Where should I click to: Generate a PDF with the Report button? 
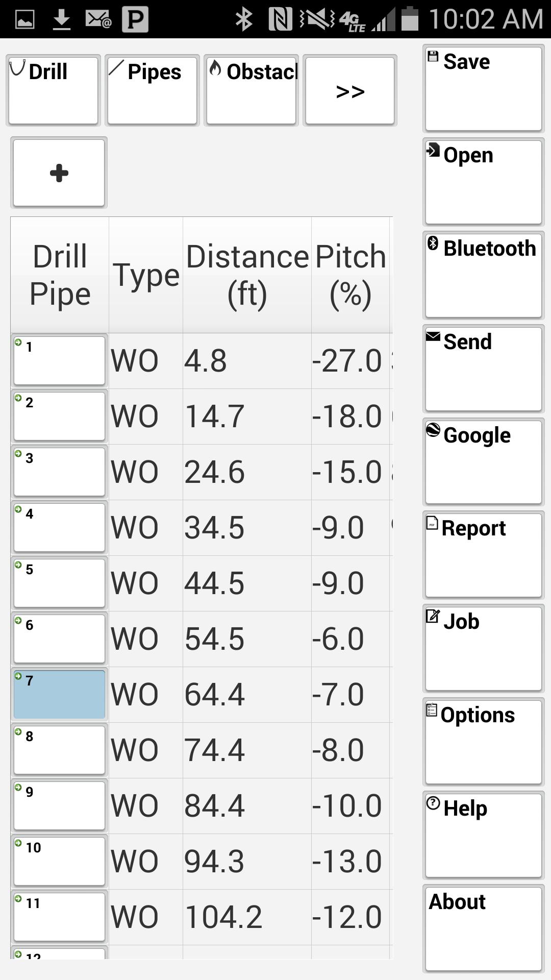point(483,555)
